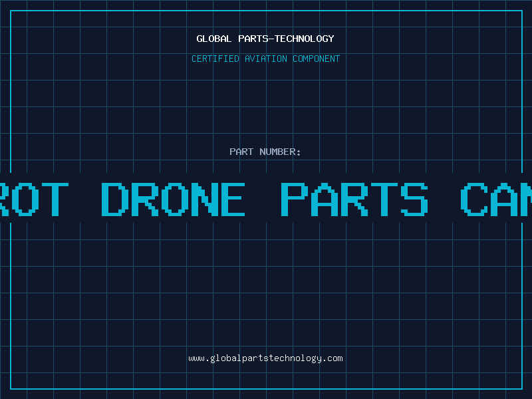This screenshot has width=532, height=399.
Task: Click the cut-off ROT text at left
Action: click(34, 199)
